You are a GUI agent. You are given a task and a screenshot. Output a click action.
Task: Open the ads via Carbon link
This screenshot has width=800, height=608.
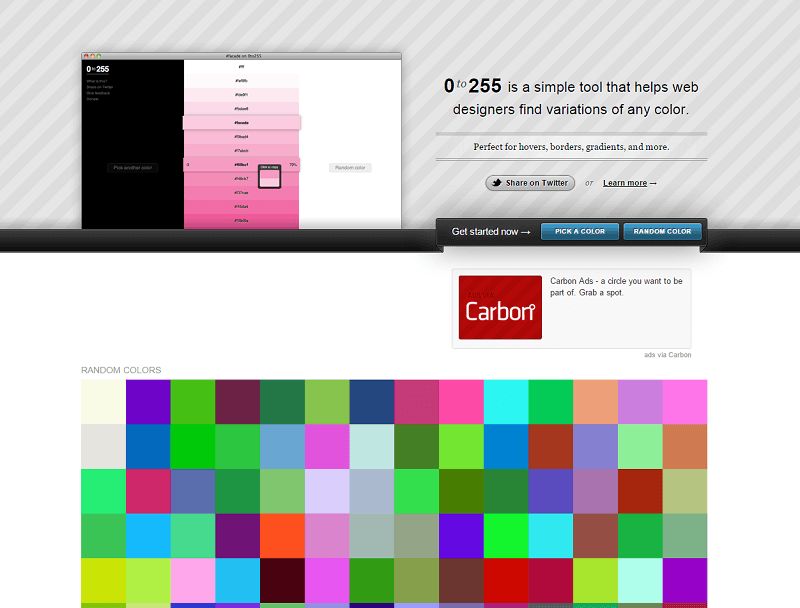coord(666,354)
